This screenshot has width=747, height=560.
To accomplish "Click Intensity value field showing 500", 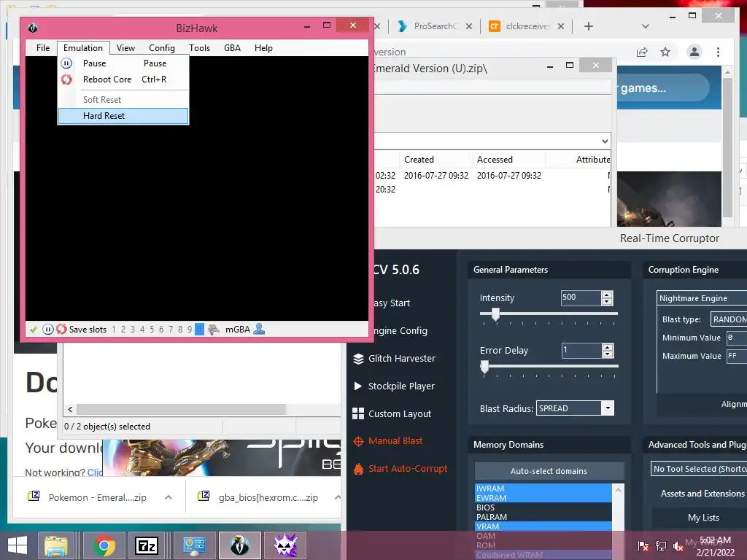I will (581, 297).
